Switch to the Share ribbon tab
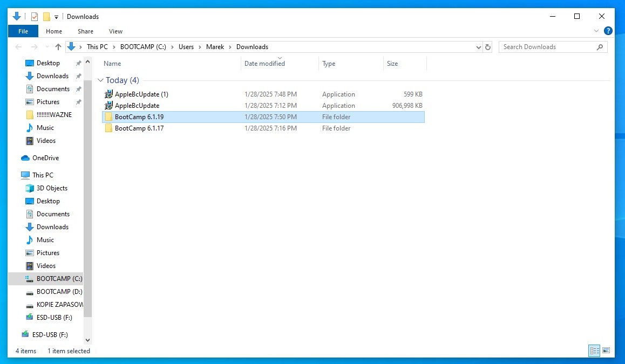The width and height of the screenshot is (625, 364). (x=85, y=31)
